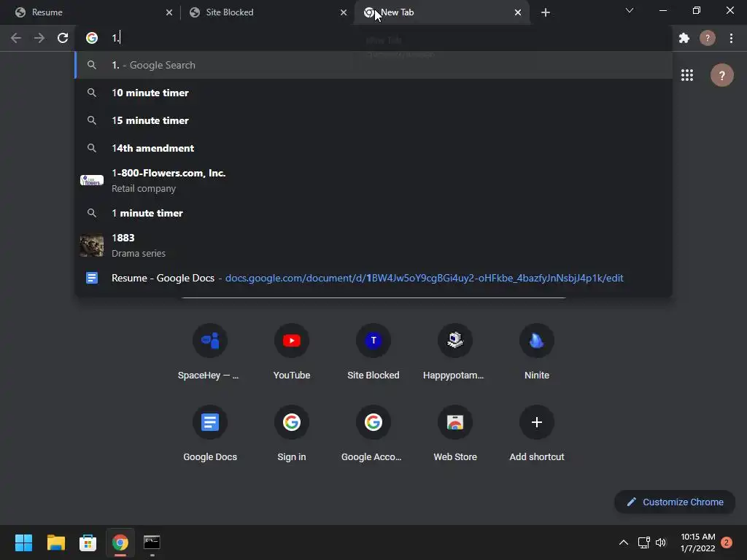The width and height of the screenshot is (747, 560).
Task: Open a new tab with plus button
Action: (x=546, y=12)
